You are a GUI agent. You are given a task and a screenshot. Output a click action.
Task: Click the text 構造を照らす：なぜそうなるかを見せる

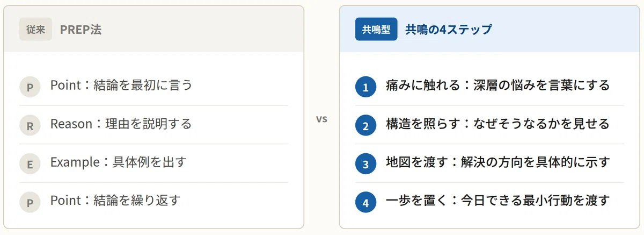pos(498,124)
